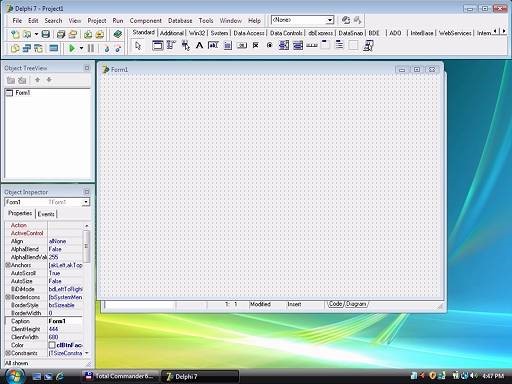
Task: Pick the GroupBox component
Action: 325,45
